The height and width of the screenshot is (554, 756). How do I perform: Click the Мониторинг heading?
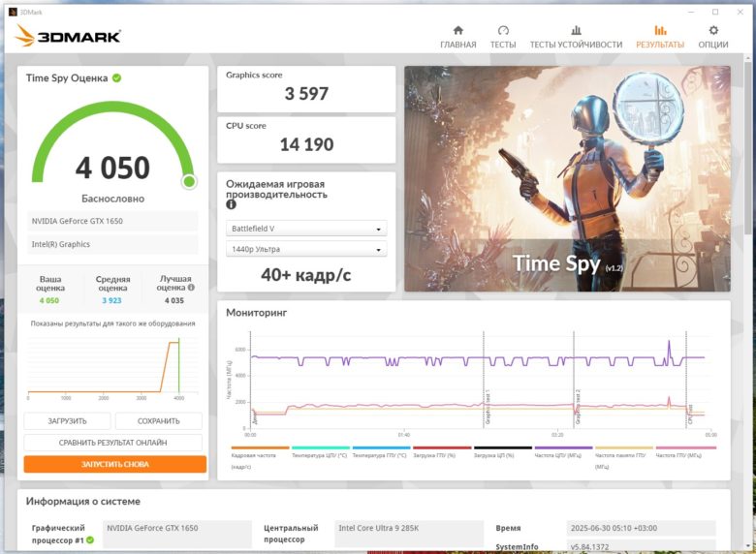pos(257,313)
